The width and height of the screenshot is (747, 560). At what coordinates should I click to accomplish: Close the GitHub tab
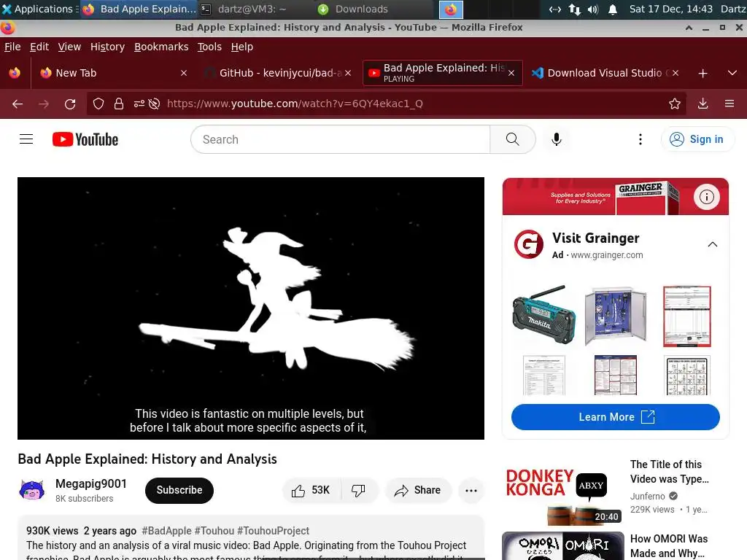tap(348, 73)
